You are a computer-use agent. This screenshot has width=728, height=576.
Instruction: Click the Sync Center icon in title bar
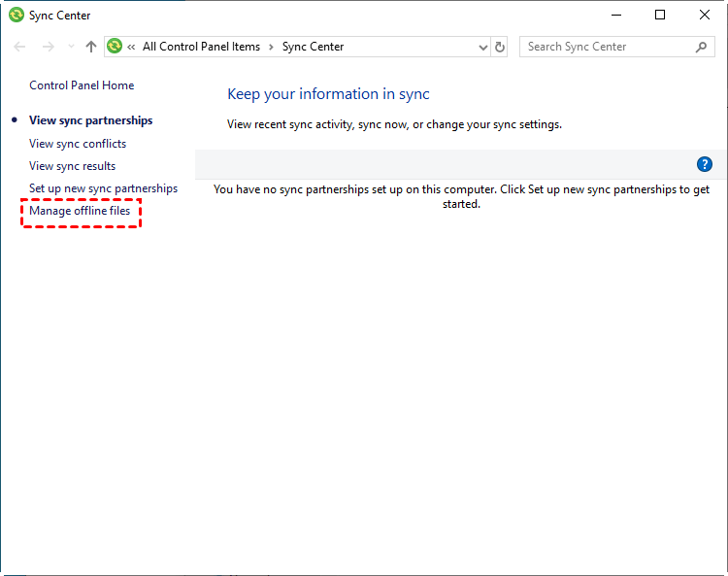[16, 16]
